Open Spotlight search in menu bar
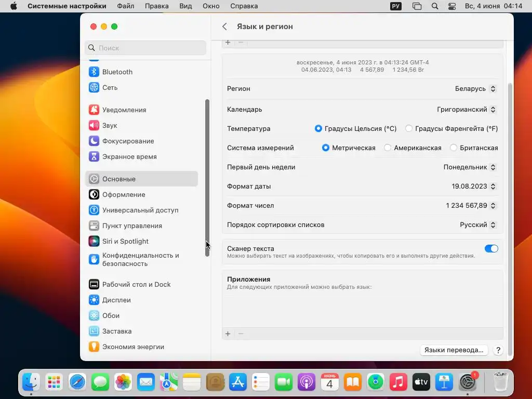Screen dimensions: 532x399 (x=435, y=6)
